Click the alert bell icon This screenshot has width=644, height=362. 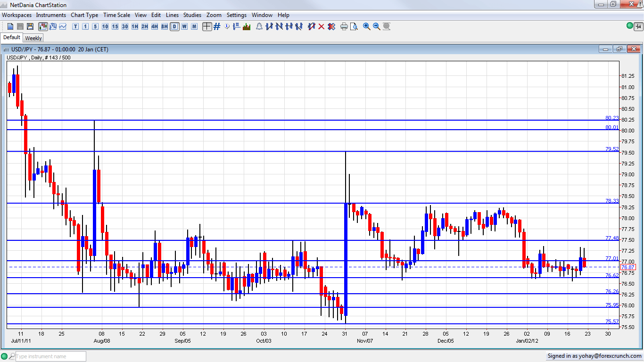coord(259,26)
